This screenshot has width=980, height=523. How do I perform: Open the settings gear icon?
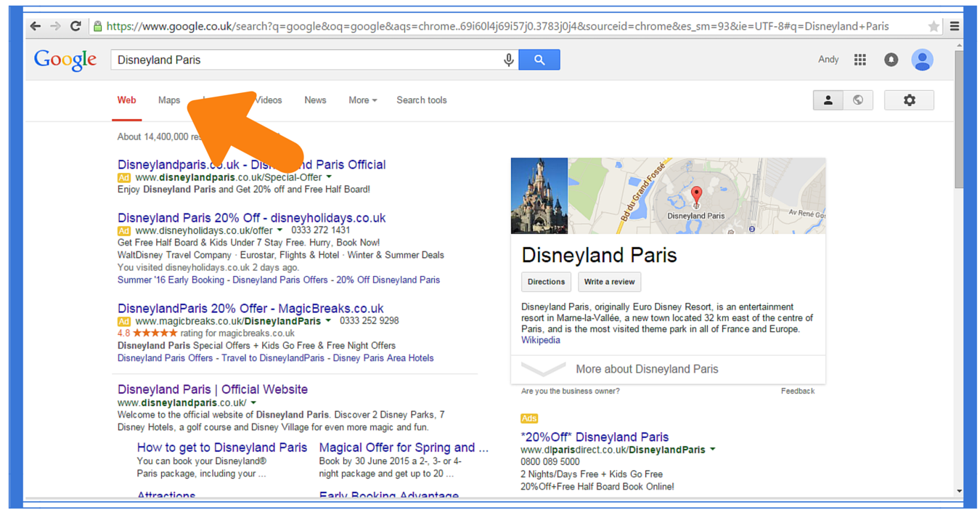coord(909,100)
